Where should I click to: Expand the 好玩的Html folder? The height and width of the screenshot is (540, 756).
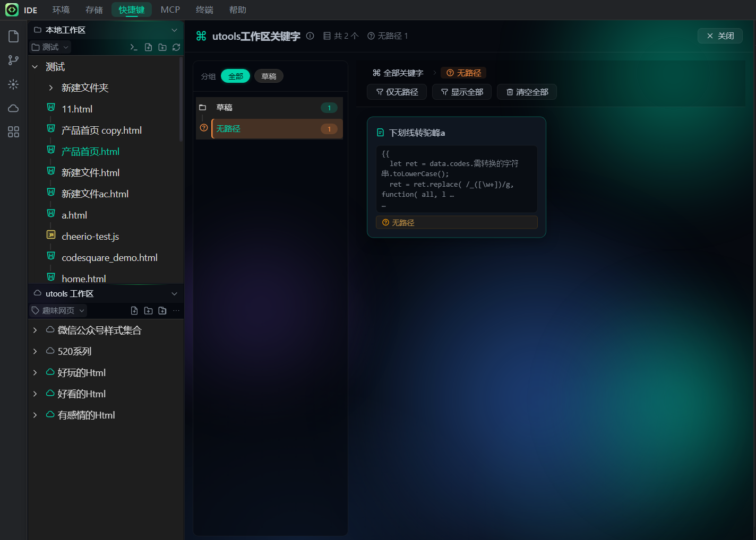[x=35, y=373]
